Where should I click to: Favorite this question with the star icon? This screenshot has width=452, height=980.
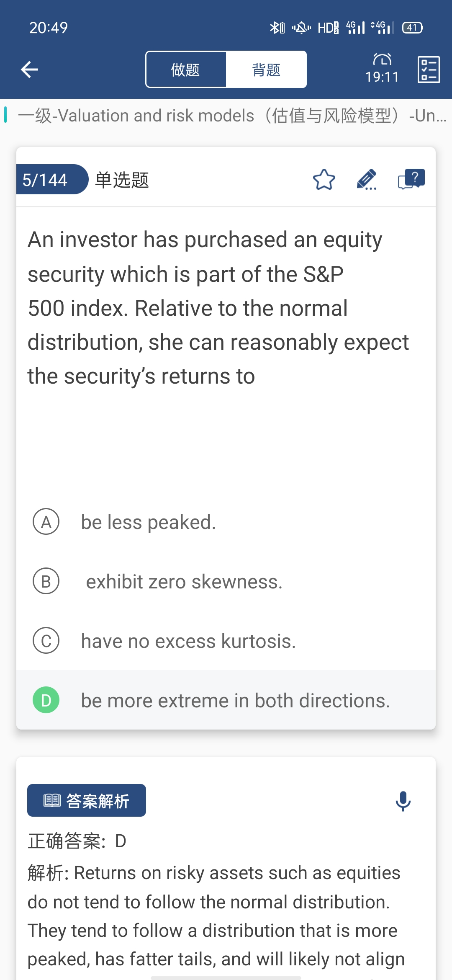pyautogui.click(x=324, y=180)
